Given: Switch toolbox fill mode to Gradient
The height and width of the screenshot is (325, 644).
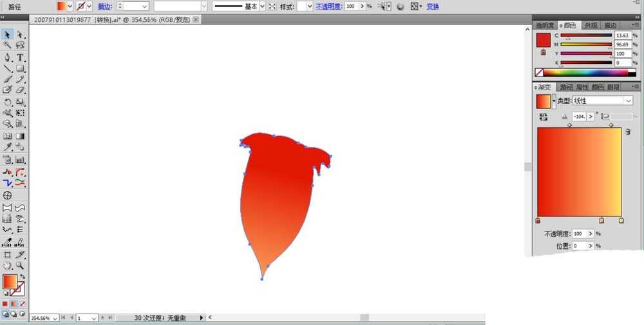Looking at the screenshot, I should click(14, 304).
